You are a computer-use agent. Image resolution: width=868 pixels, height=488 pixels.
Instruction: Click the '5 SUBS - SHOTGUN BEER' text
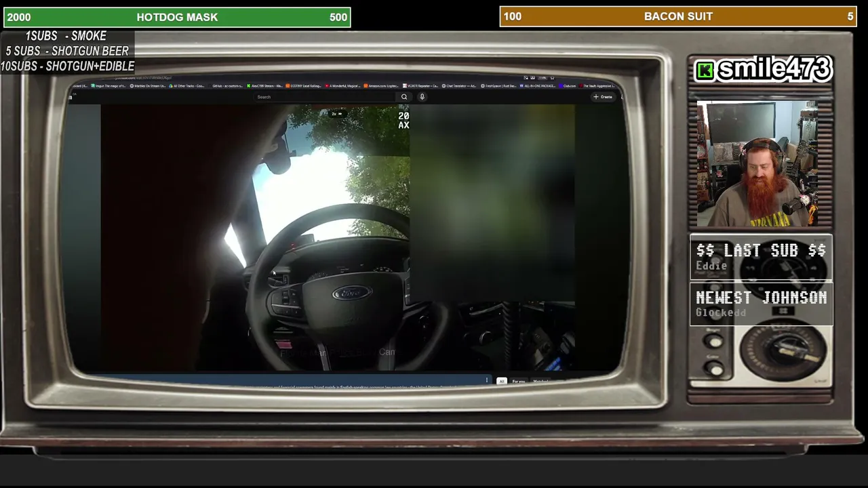click(x=67, y=51)
